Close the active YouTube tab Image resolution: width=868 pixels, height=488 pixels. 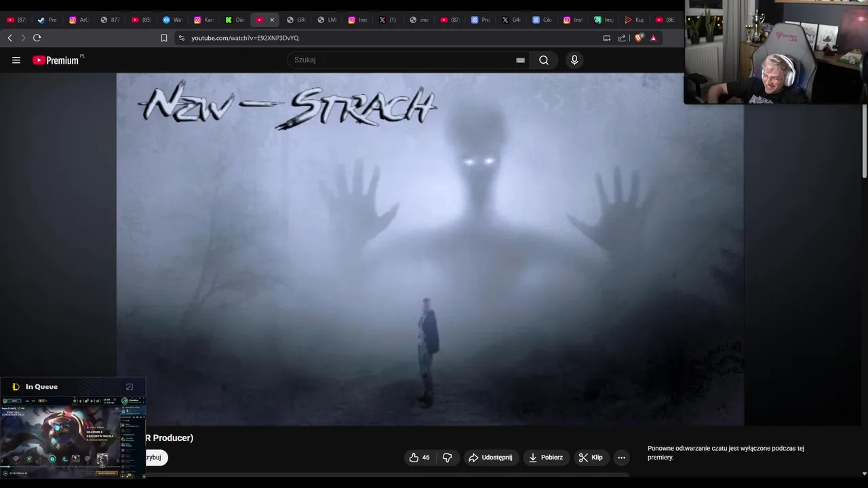[x=272, y=20]
